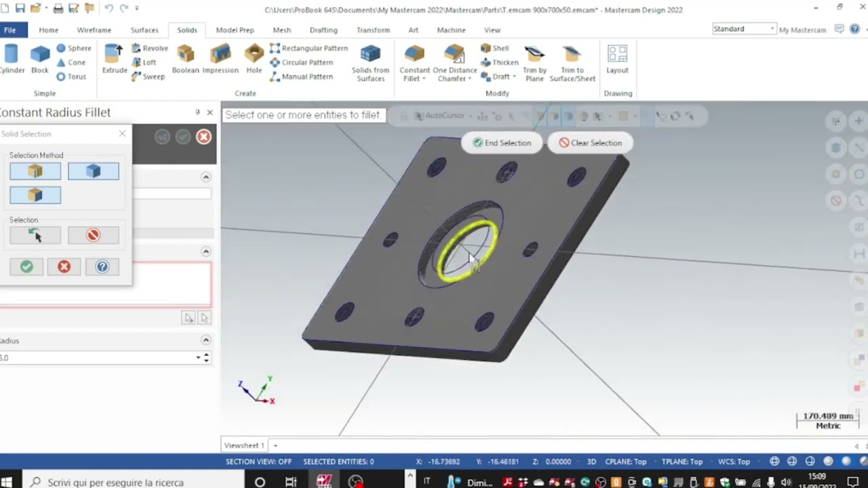Screen dimensions: 868x488
Task: Cancel Solid Selection with red X
Action: point(64,267)
